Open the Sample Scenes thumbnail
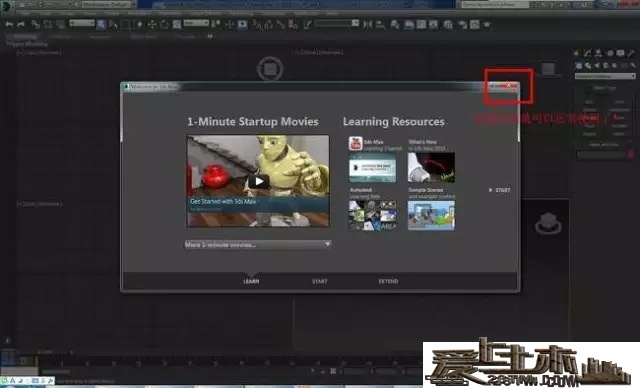 431,215
